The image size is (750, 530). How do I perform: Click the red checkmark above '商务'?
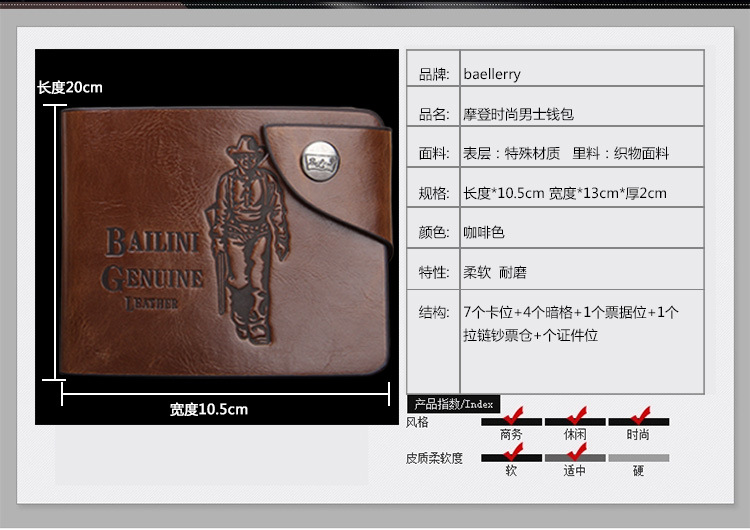pyautogui.click(x=513, y=415)
